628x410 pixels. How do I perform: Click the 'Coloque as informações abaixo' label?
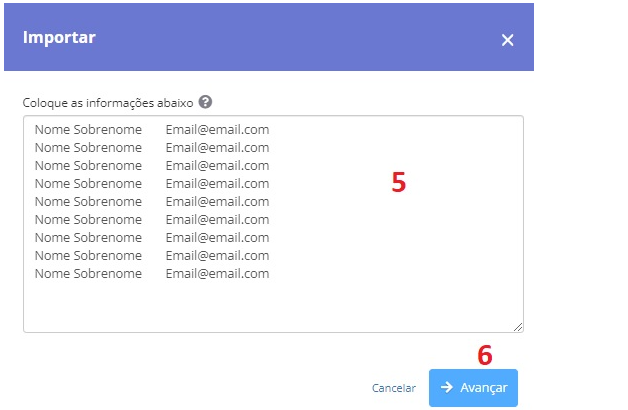(x=108, y=103)
